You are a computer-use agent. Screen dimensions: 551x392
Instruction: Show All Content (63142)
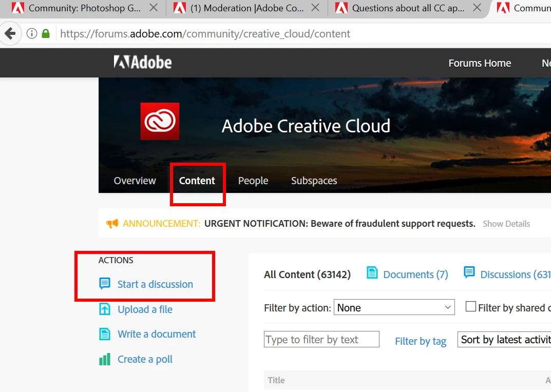307,275
